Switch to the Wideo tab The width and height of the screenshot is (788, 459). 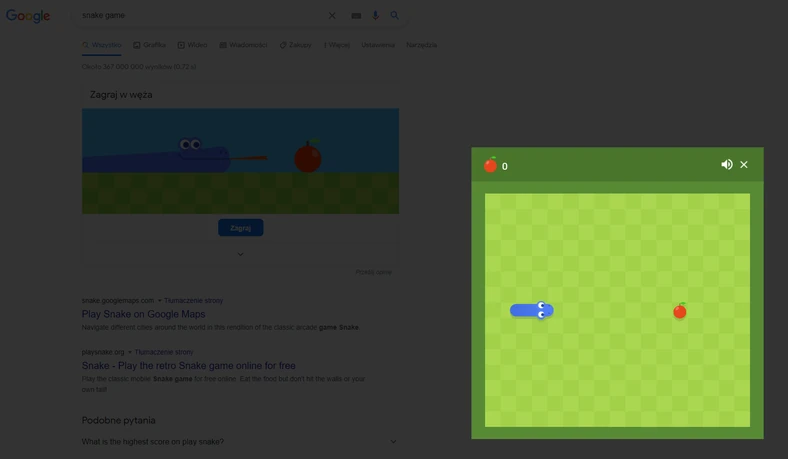point(192,45)
